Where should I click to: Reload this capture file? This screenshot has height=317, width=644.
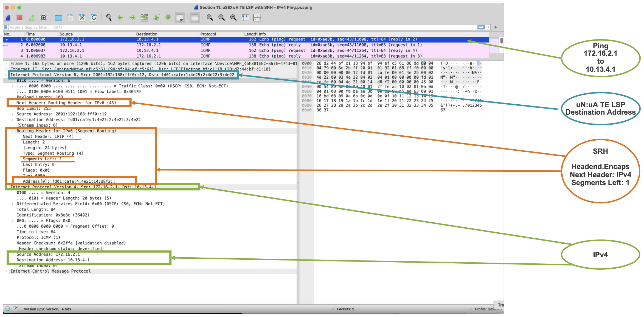pyautogui.click(x=94, y=18)
